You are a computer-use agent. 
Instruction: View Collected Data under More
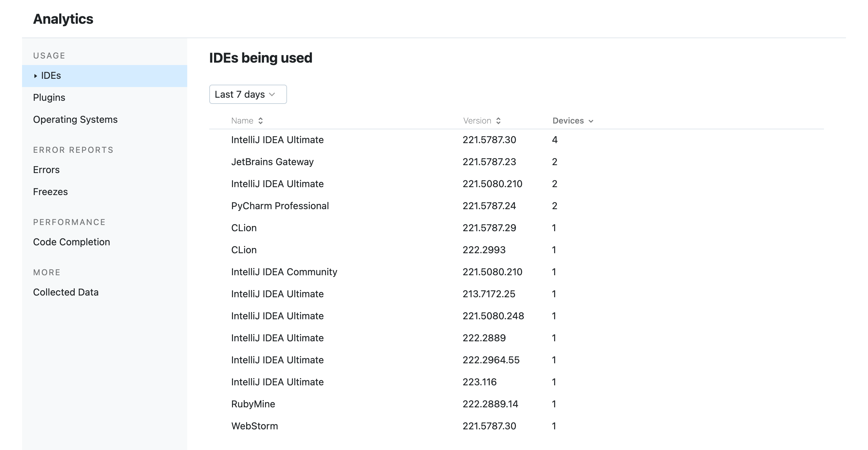pos(66,292)
